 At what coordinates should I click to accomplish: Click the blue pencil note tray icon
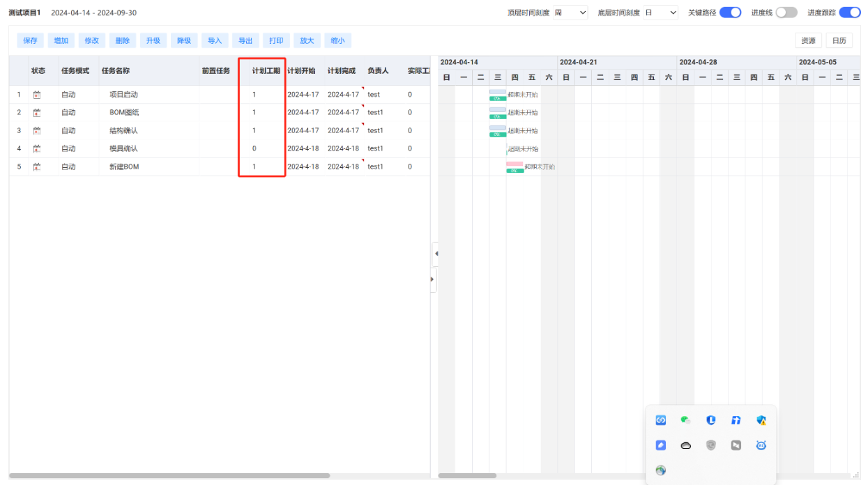(661, 445)
